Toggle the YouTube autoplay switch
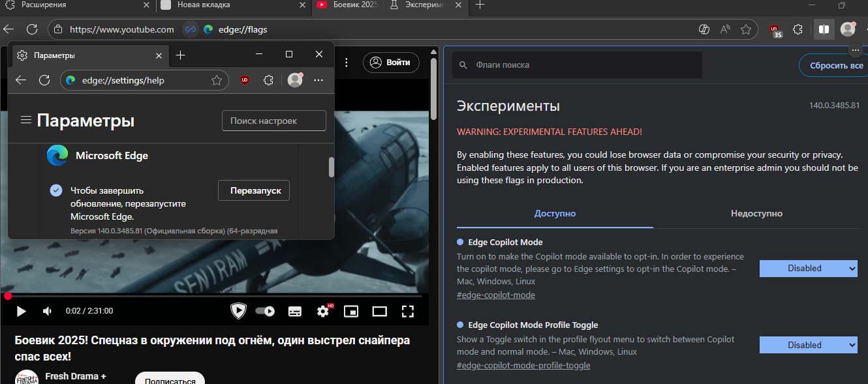The height and width of the screenshot is (384, 868). pyautogui.click(x=264, y=312)
